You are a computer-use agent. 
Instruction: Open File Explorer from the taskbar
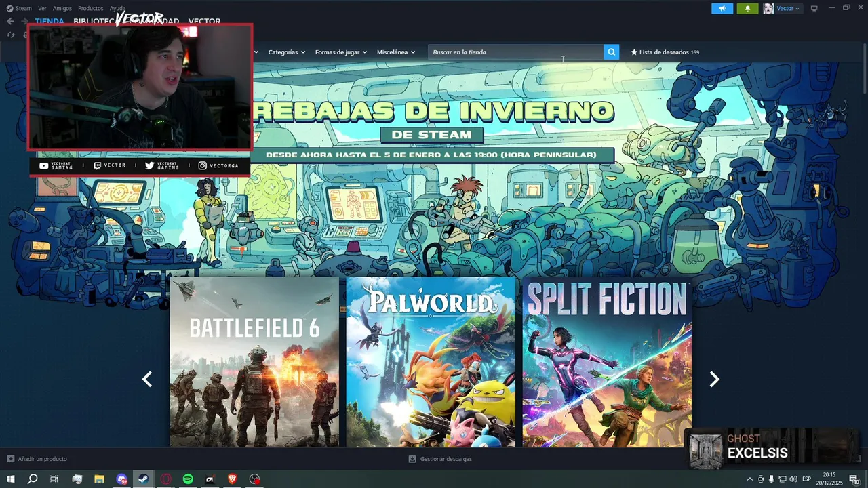pos(99,479)
